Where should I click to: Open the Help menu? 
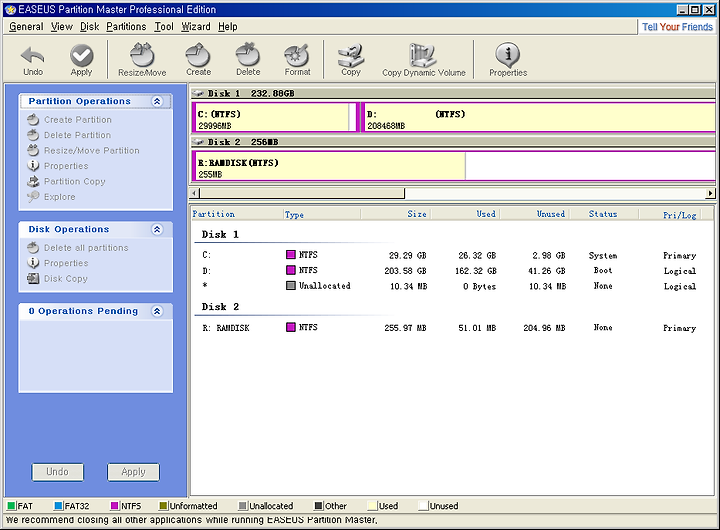[228, 27]
